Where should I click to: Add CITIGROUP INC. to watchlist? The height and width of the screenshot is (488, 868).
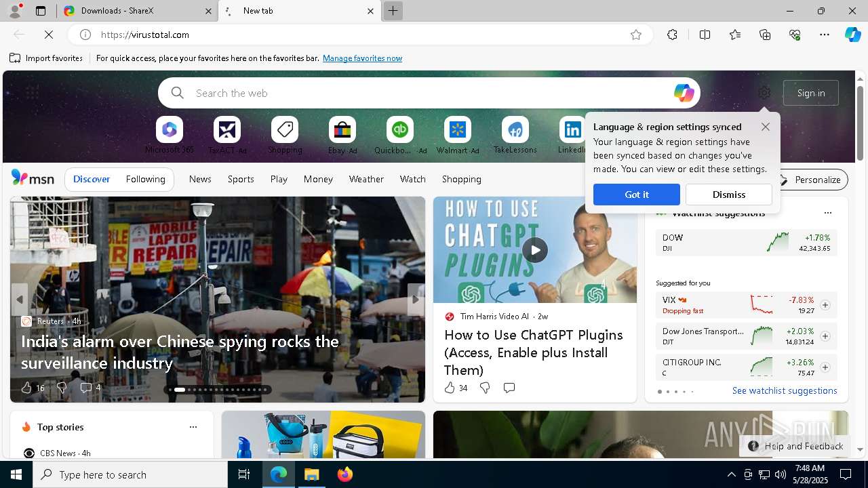click(x=825, y=367)
